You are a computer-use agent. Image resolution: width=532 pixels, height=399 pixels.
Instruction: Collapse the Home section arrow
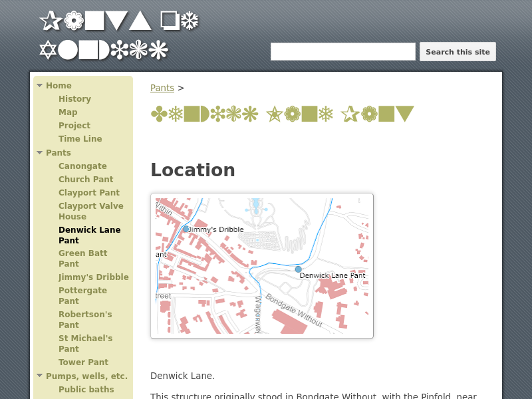40,86
